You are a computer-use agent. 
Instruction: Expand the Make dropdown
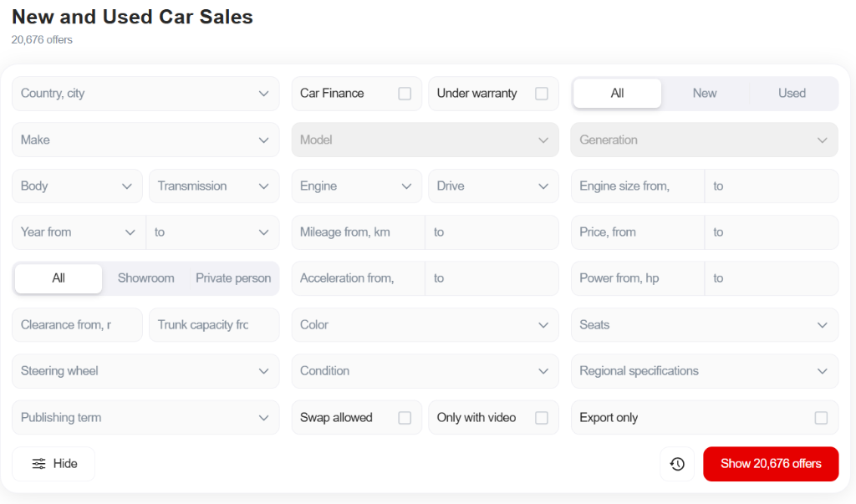pyautogui.click(x=145, y=140)
